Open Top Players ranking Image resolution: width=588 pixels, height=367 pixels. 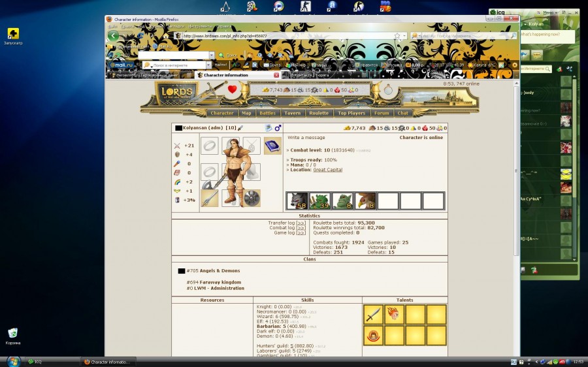click(351, 113)
